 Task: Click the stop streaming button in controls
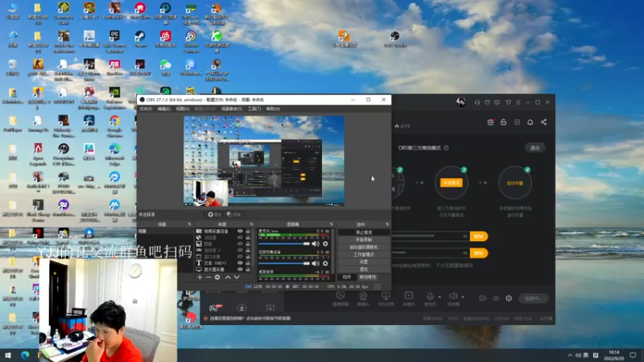pyautogui.click(x=364, y=232)
